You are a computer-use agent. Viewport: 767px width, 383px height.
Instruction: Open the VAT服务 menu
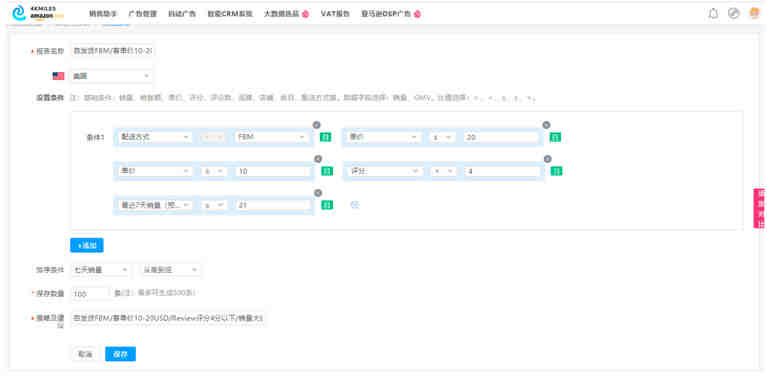point(335,14)
